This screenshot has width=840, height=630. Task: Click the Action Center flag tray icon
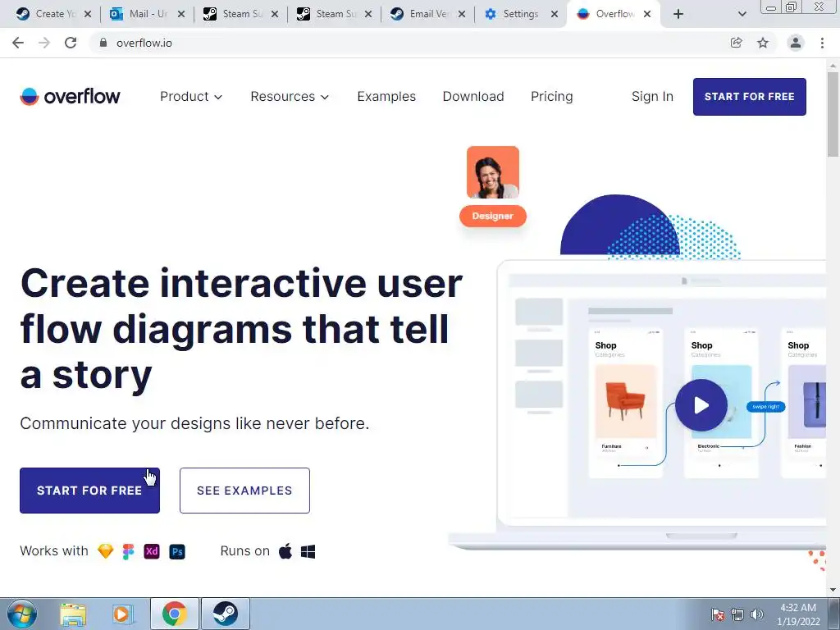(718, 614)
